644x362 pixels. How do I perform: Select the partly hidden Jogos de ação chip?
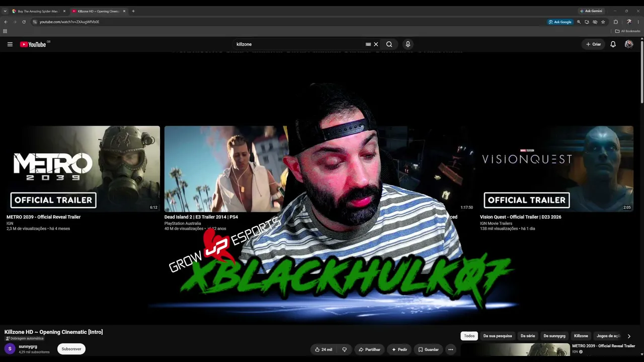[x=608, y=336]
